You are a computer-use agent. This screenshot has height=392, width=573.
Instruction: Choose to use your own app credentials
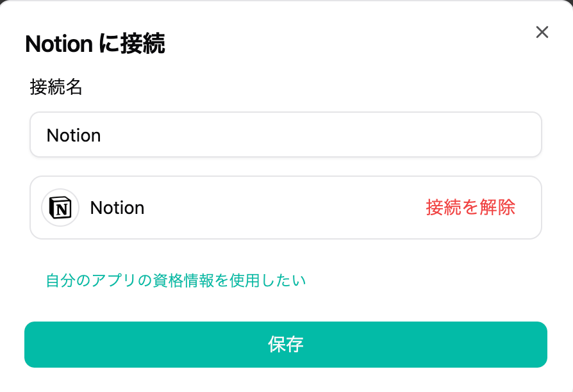pos(176,281)
